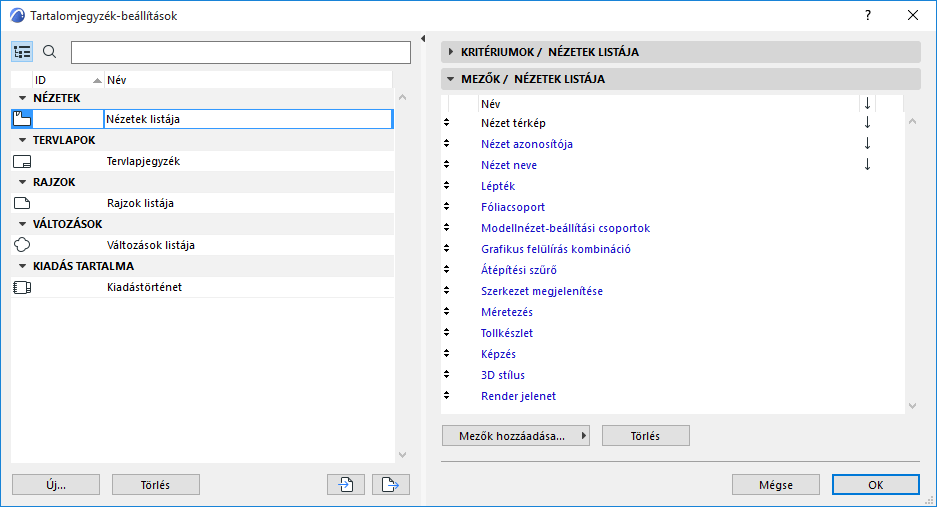Viewport: 937px width, 507px height.
Task: Click the search text input field
Action: click(x=241, y=52)
